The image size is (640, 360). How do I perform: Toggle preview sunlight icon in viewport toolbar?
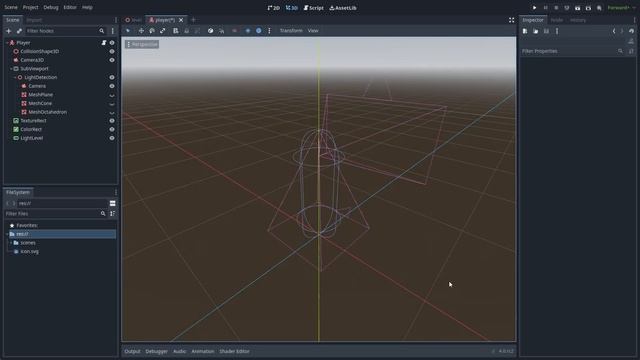248,31
